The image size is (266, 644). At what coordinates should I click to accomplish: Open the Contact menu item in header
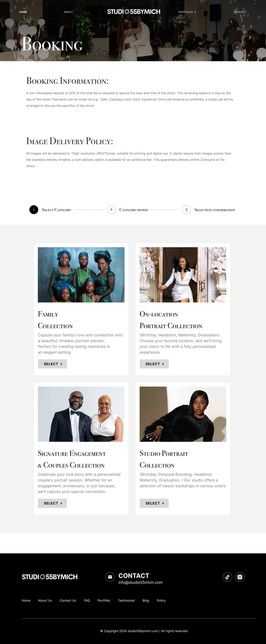[240, 12]
